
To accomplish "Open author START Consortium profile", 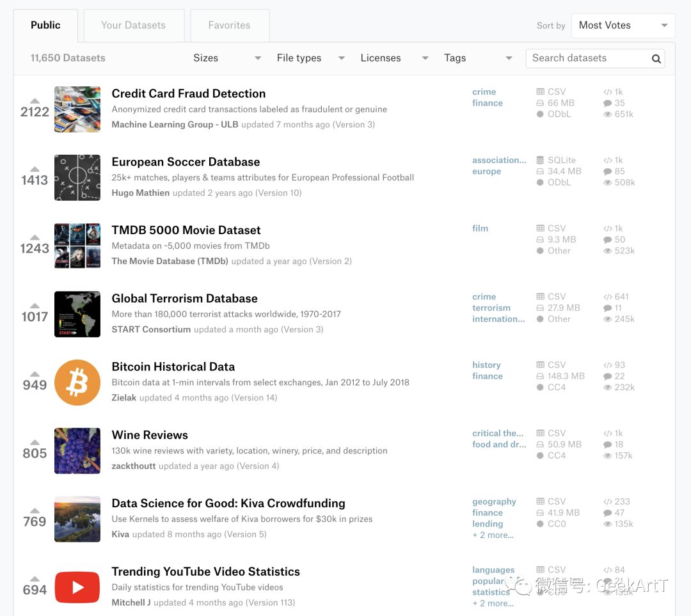I will 151,329.
